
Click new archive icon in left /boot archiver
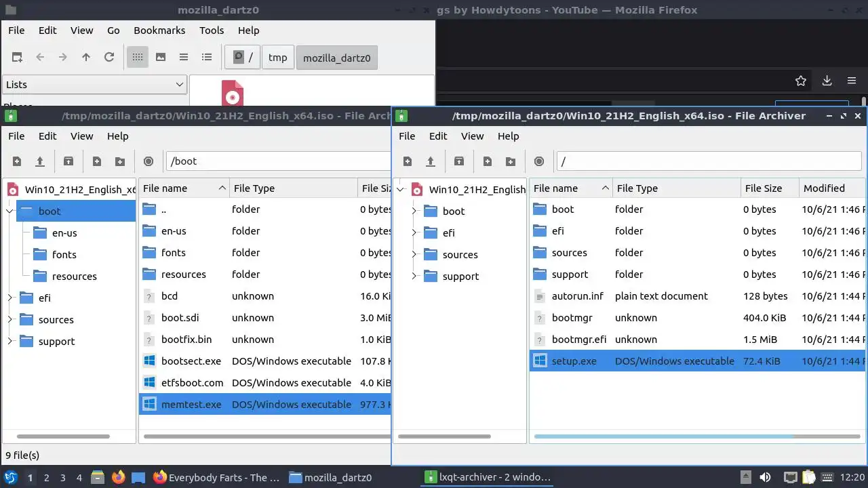(x=17, y=161)
